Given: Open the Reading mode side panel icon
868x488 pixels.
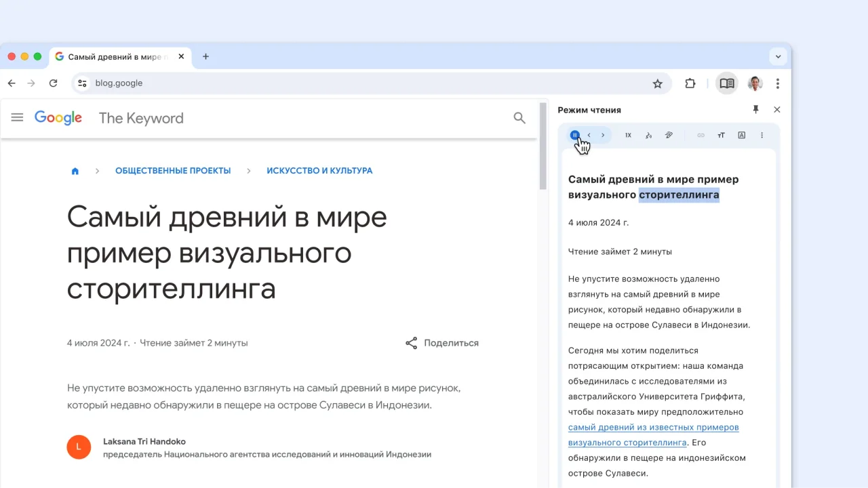Looking at the screenshot, I should click(x=726, y=83).
